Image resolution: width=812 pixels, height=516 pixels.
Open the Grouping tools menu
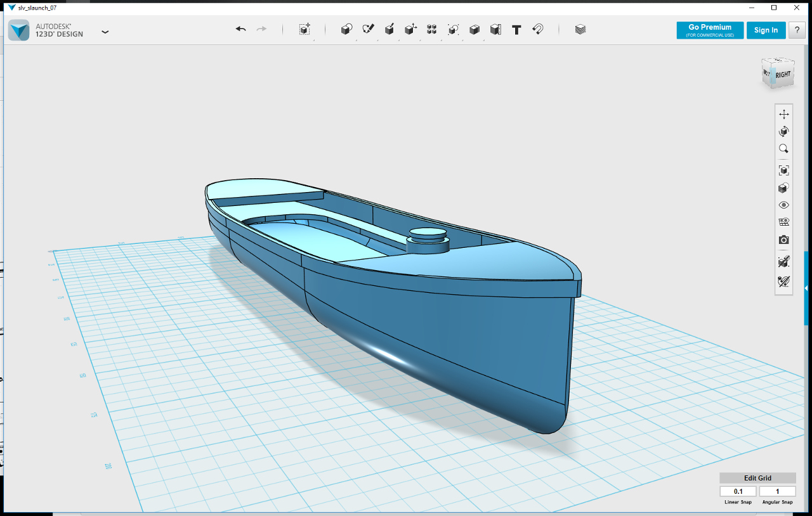point(453,29)
